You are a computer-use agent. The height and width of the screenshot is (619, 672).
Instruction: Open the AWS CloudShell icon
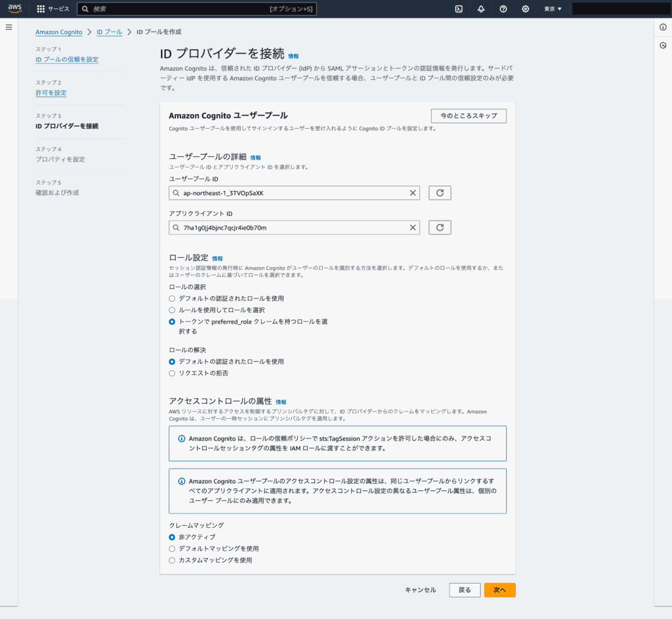459,9
